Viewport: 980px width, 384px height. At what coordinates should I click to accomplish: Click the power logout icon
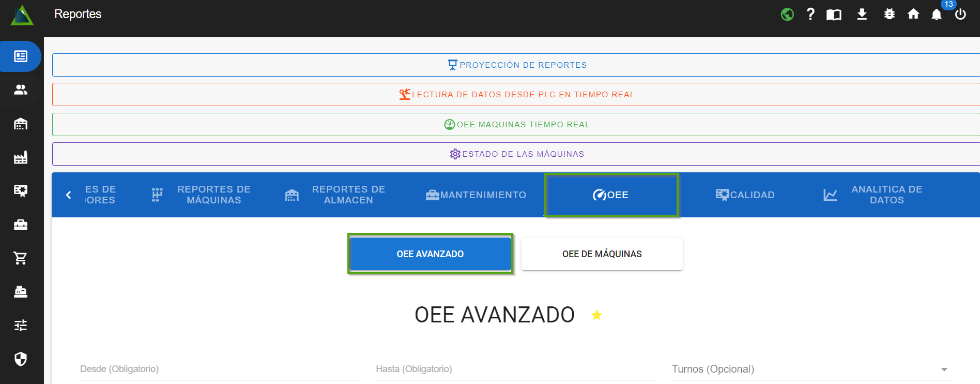pyautogui.click(x=960, y=14)
